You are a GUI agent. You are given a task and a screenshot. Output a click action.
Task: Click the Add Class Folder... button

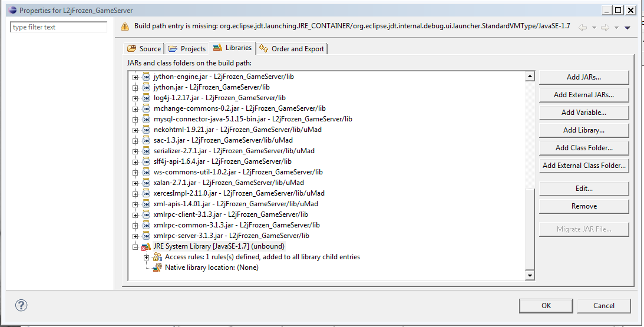[584, 147]
